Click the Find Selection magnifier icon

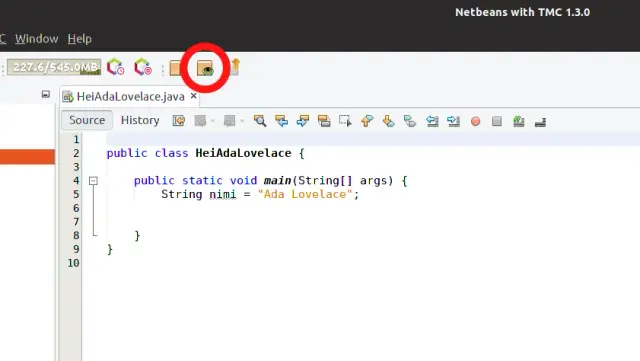(260, 121)
